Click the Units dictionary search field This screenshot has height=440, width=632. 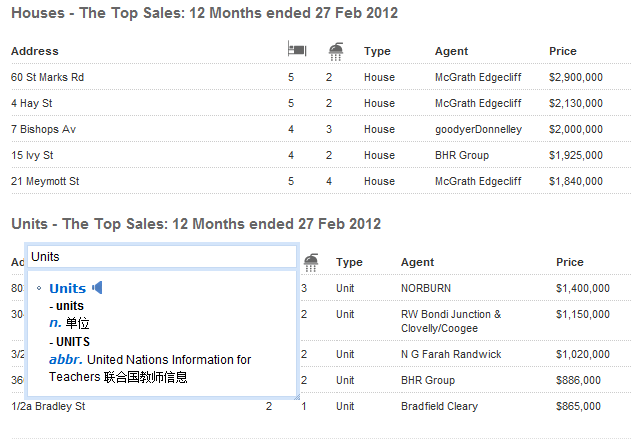pos(161,257)
